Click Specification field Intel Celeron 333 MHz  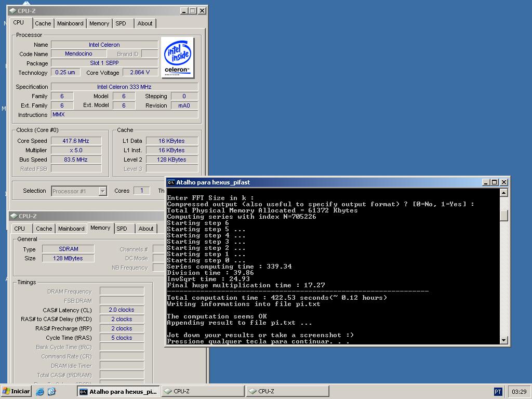coord(124,87)
